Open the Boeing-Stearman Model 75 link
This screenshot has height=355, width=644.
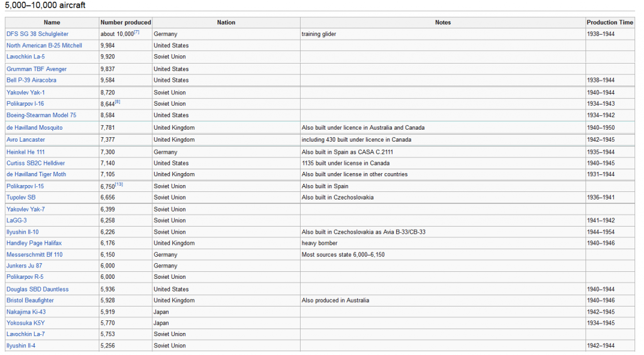[42, 115]
